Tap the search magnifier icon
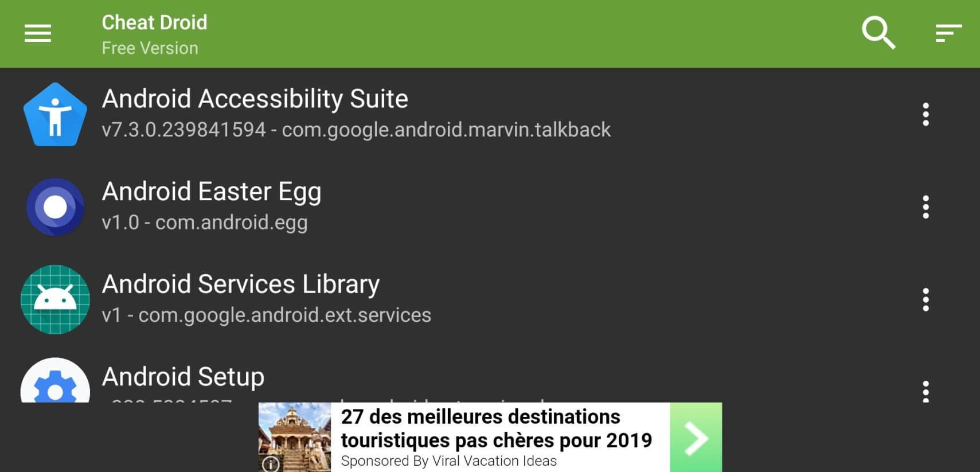Viewport: 980px width, 472px height. coord(878,33)
